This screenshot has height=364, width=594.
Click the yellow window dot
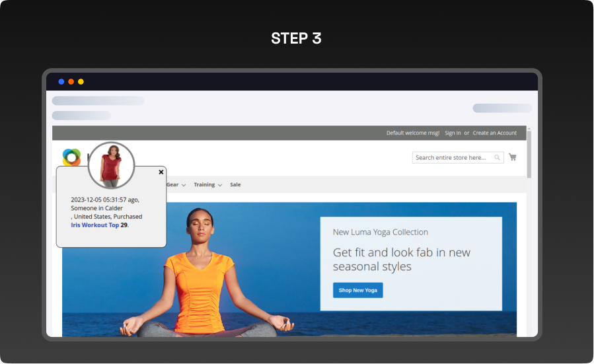(81, 82)
